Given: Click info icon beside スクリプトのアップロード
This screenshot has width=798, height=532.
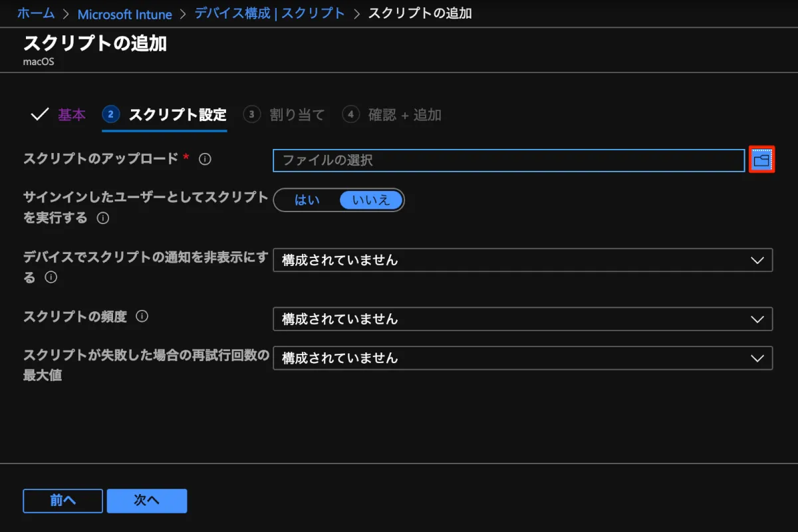Looking at the screenshot, I should [205, 159].
